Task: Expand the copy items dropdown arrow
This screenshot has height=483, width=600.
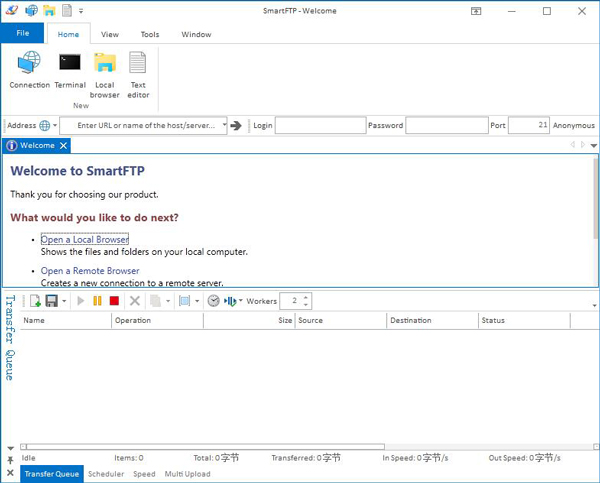Action: click(168, 301)
